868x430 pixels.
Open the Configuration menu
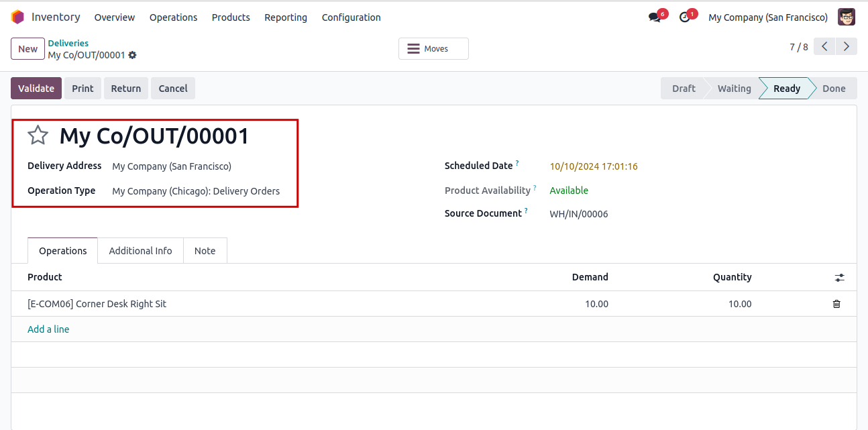tap(351, 17)
